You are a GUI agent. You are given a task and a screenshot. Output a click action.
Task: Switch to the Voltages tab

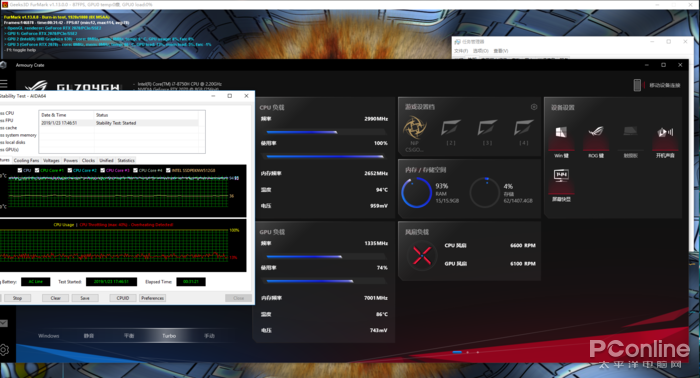(51, 160)
